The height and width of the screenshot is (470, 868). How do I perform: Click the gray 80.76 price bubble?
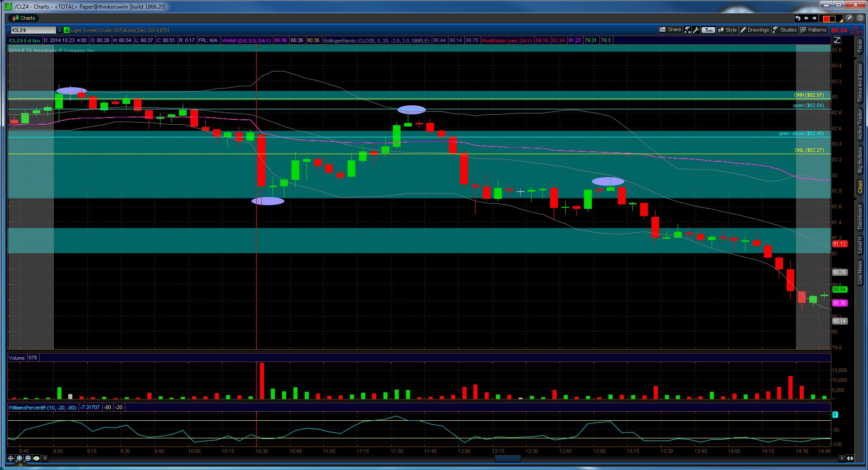click(x=840, y=272)
